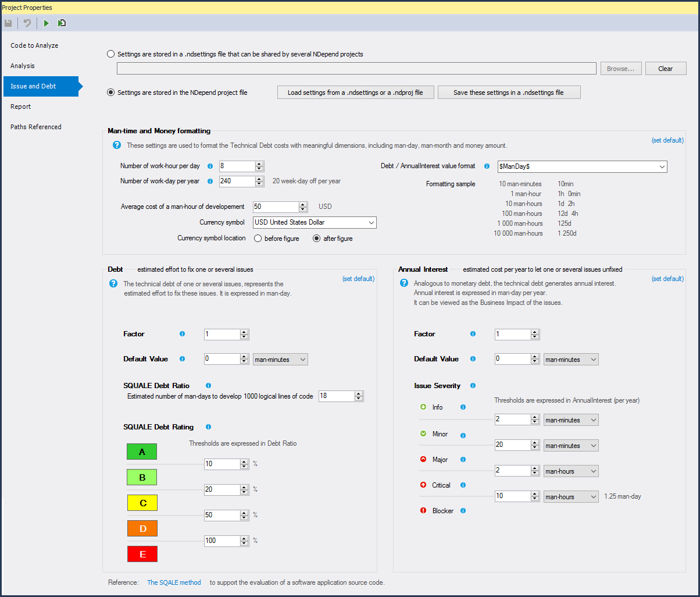
Task: Select settings stored in .ndsettings file option
Action: pos(111,54)
